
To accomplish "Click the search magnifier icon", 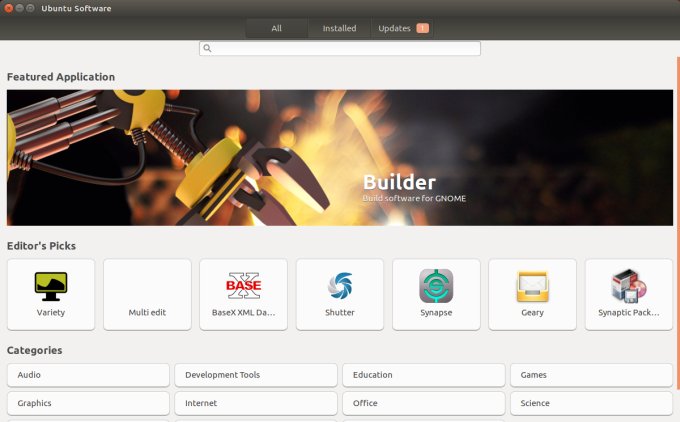I will (207, 48).
